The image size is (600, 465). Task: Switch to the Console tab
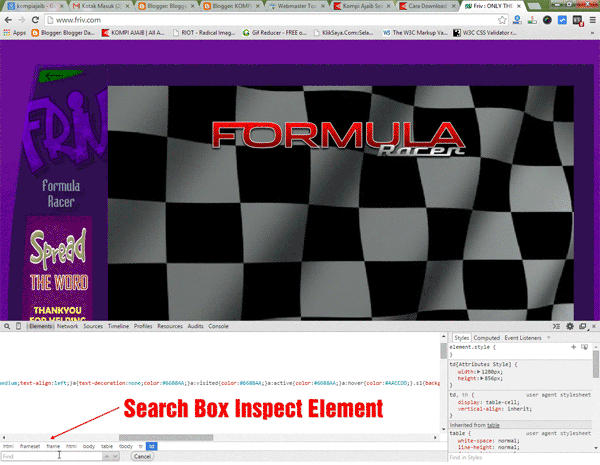[x=218, y=326]
